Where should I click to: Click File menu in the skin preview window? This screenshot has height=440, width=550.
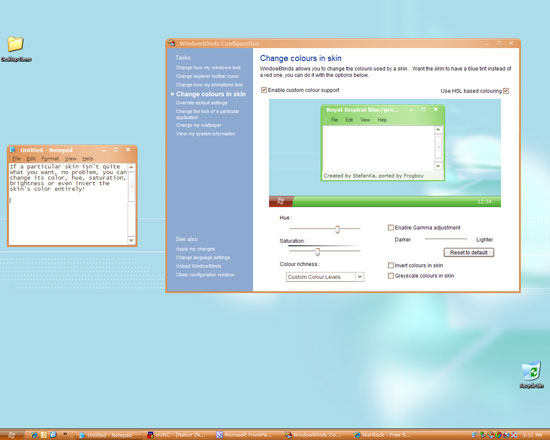click(335, 120)
